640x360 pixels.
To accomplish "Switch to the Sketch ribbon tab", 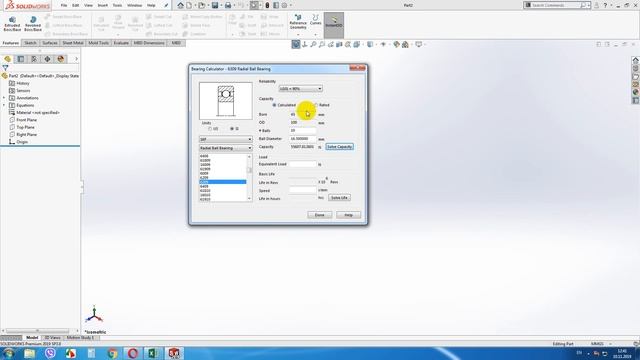I will [x=30, y=43].
